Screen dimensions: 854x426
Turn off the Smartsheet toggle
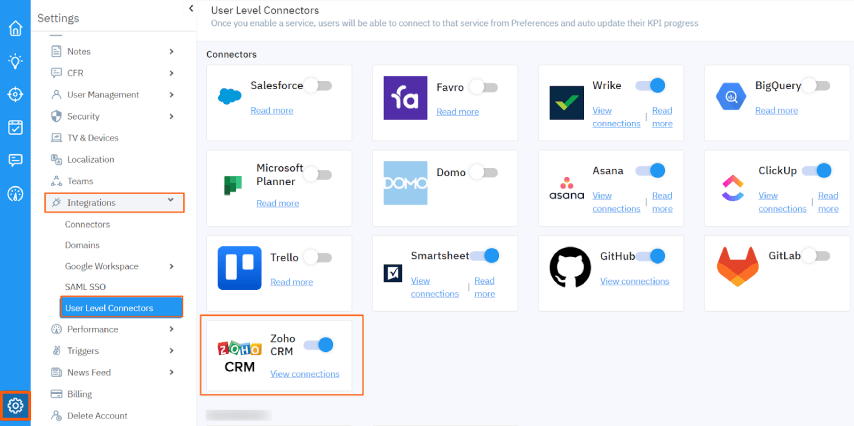click(x=484, y=255)
